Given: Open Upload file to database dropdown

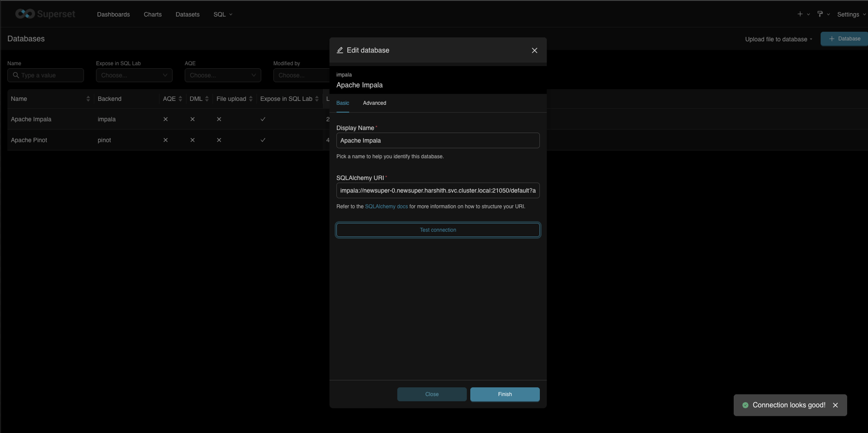Looking at the screenshot, I should (x=778, y=39).
